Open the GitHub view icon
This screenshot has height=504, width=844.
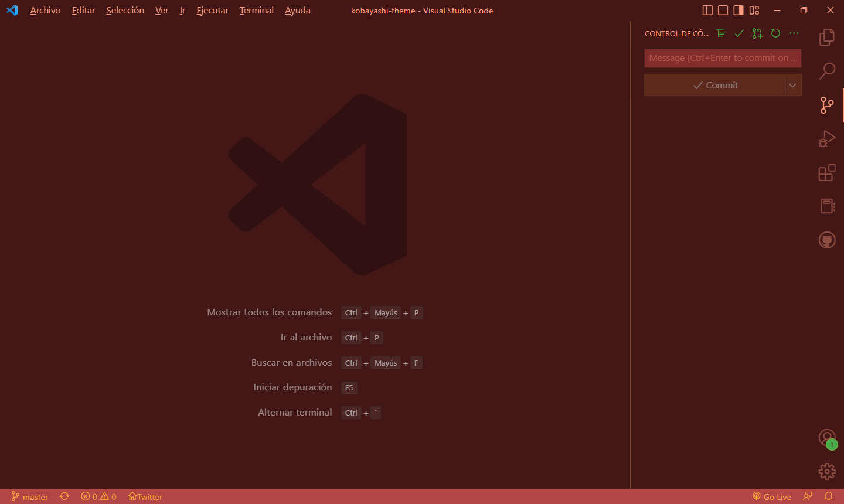(x=826, y=240)
